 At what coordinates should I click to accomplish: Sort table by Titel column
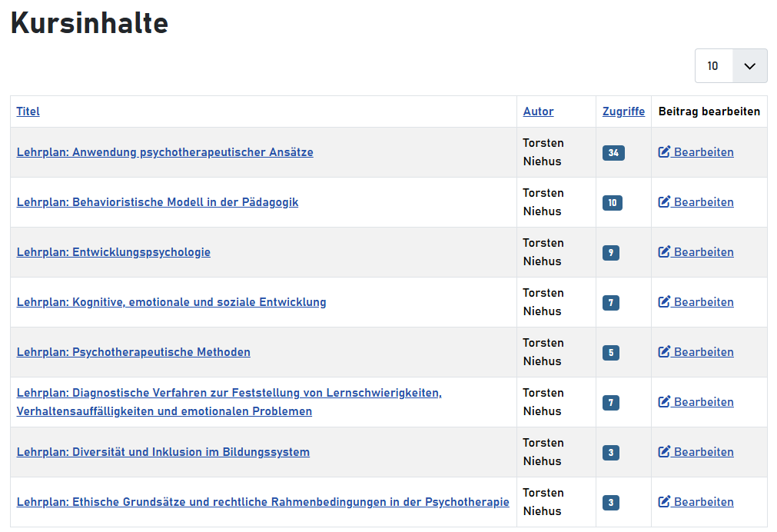28,111
